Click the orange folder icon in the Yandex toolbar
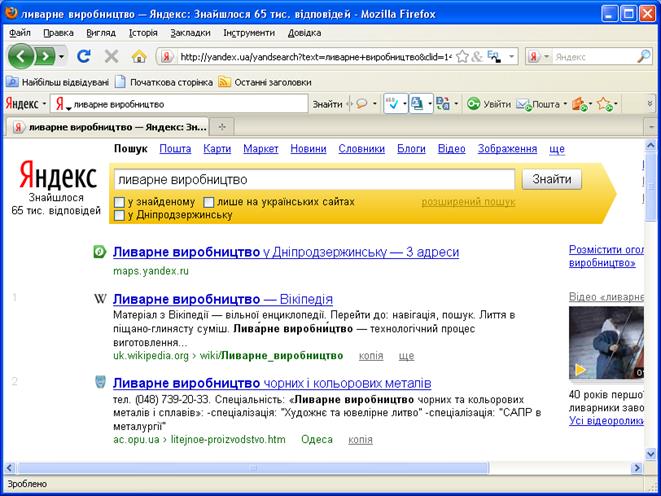Screen dimensions: 661x496 pos(579,104)
